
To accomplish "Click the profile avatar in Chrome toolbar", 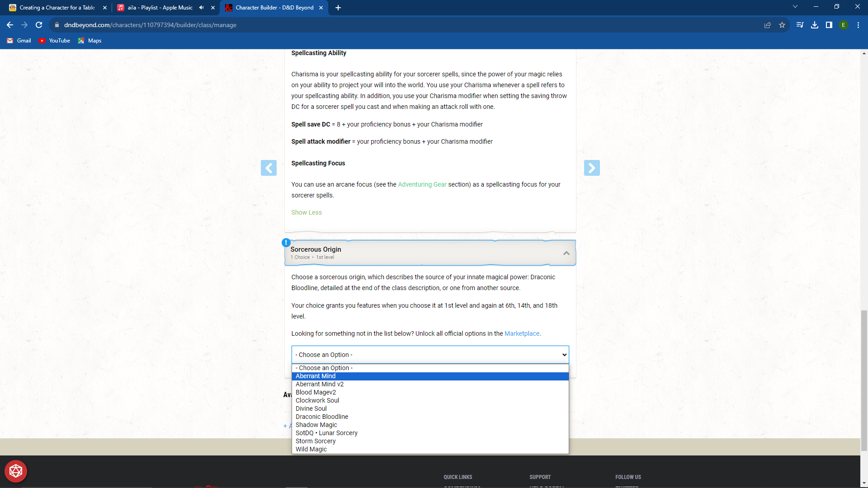I will 844,25.
